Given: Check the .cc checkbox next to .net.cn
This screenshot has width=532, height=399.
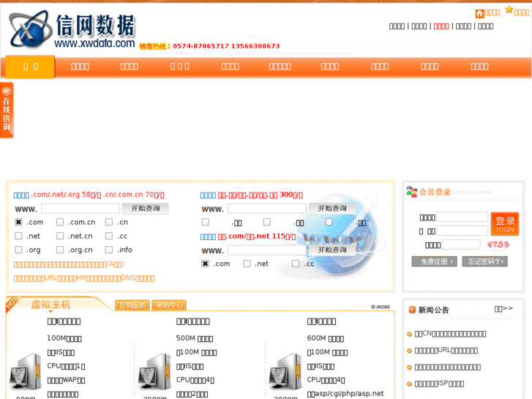Looking at the screenshot, I should (109, 236).
